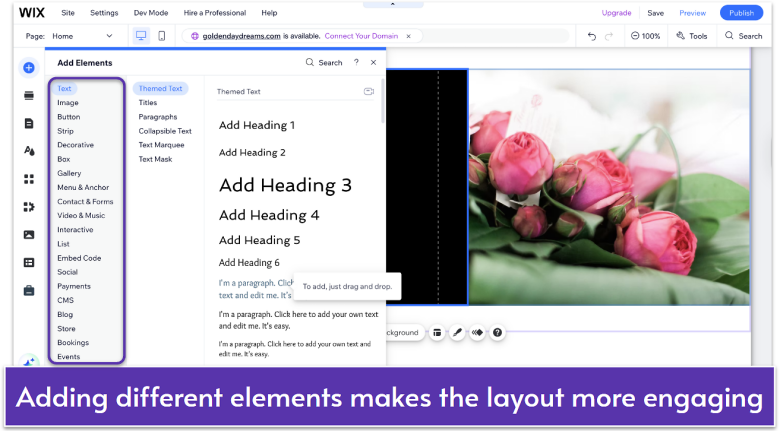780x431 pixels.
Task: Select the Video & Music category
Action: click(x=81, y=216)
